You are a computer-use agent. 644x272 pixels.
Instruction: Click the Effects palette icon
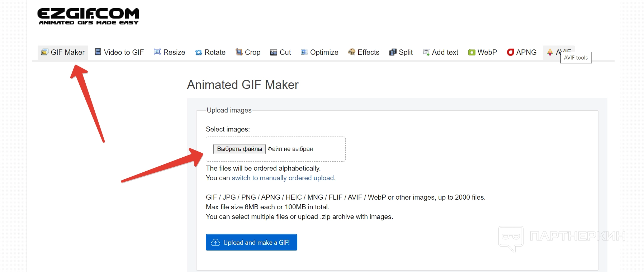[352, 52]
